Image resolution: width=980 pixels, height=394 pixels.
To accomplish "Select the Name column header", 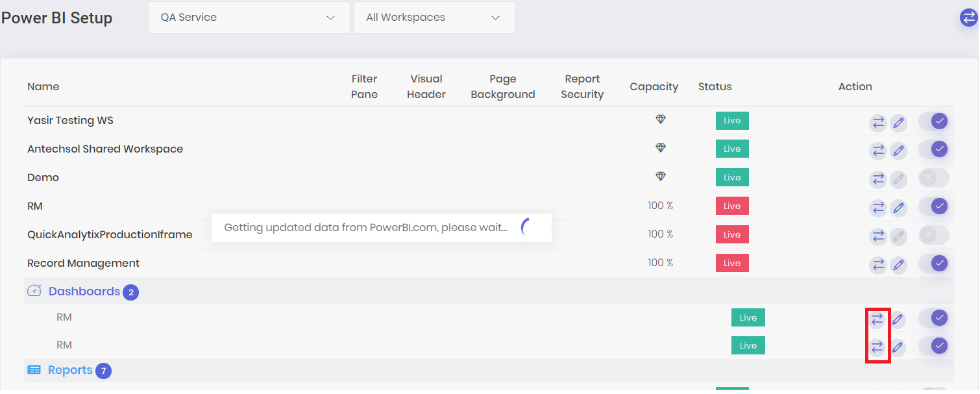I will [43, 86].
